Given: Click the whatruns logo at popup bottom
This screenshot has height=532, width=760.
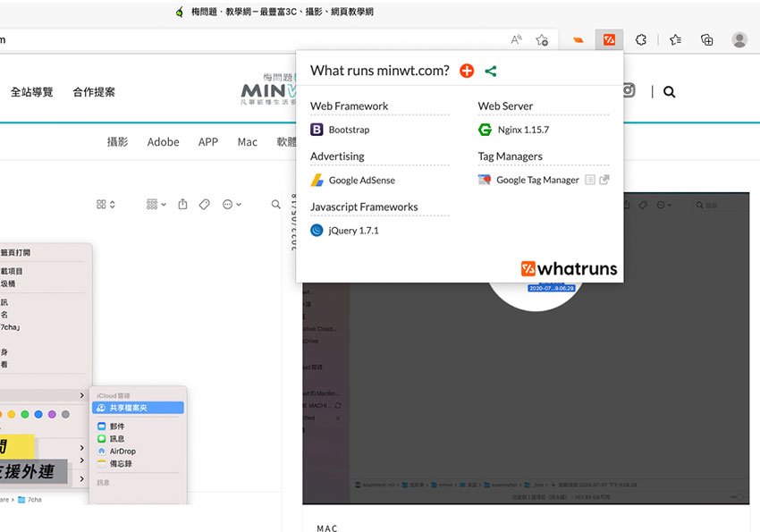Looking at the screenshot, I should point(569,268).
